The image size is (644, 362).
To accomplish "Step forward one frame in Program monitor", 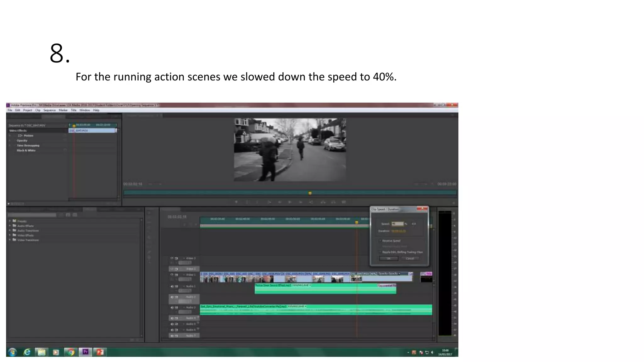I will [300, 202].
